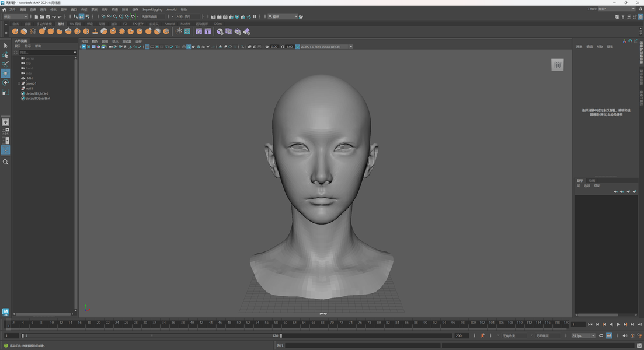This screenshot has height=350, width=644.
Task: Click the viewport exposure value field 0.00
Action: point(274,47)
